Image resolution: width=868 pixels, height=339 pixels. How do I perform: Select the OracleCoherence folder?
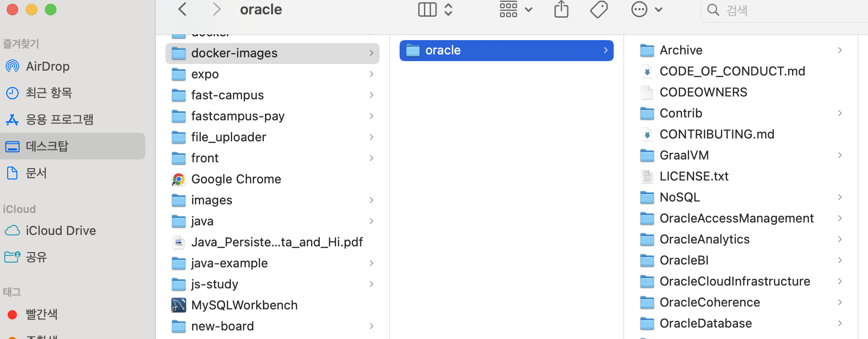(741, 302)
